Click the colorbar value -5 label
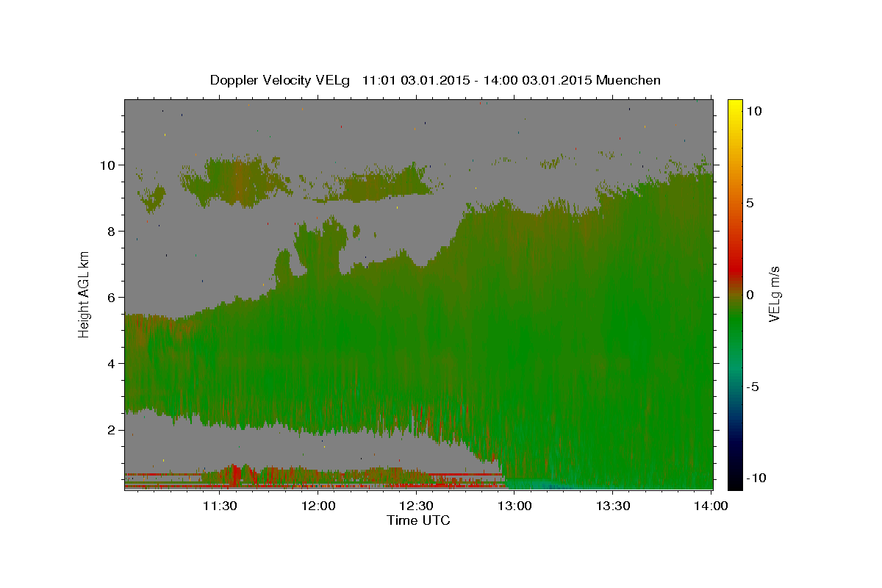Screen dimensions: 882x588 coord(753,387)
